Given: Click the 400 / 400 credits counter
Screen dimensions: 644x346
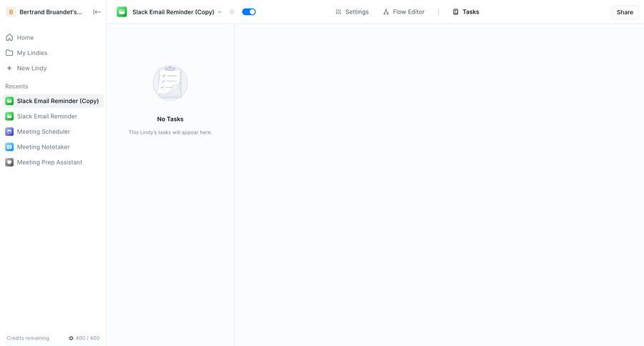Looking at the screenshot, I should [84, 338].
